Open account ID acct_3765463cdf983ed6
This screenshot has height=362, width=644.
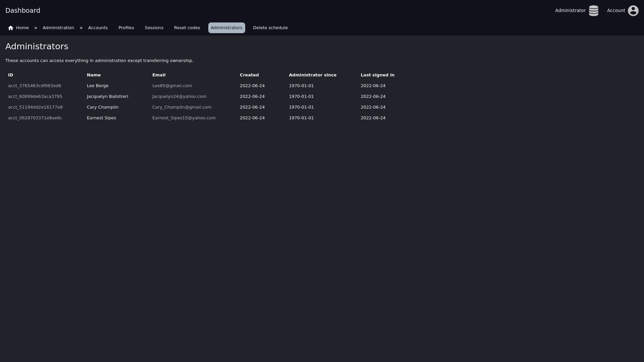35,86
